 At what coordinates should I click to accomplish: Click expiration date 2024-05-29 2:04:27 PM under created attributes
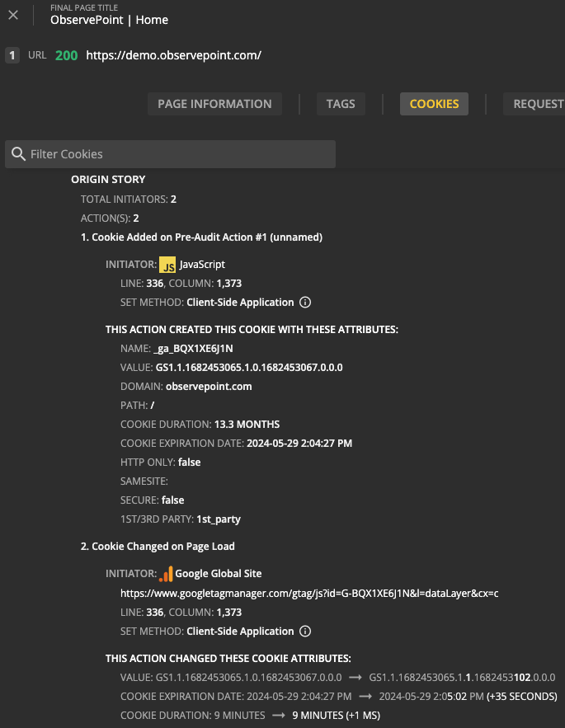pyautogui.click(x=299, y=444)
